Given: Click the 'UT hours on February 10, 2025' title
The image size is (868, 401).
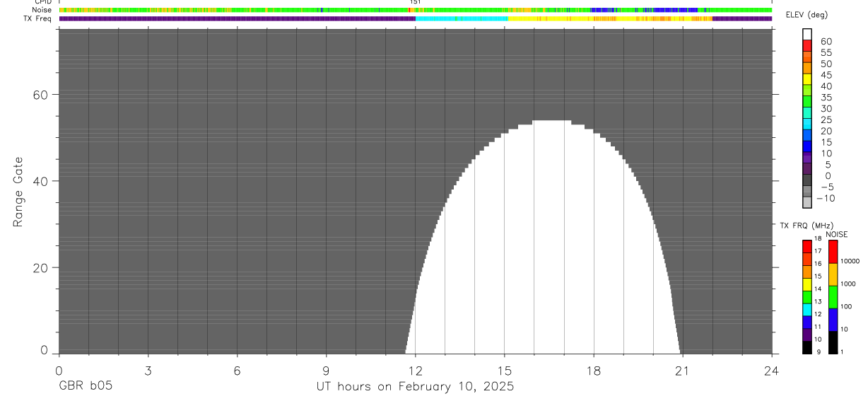Looking at the screenshot, I should [x=415, y=387].
